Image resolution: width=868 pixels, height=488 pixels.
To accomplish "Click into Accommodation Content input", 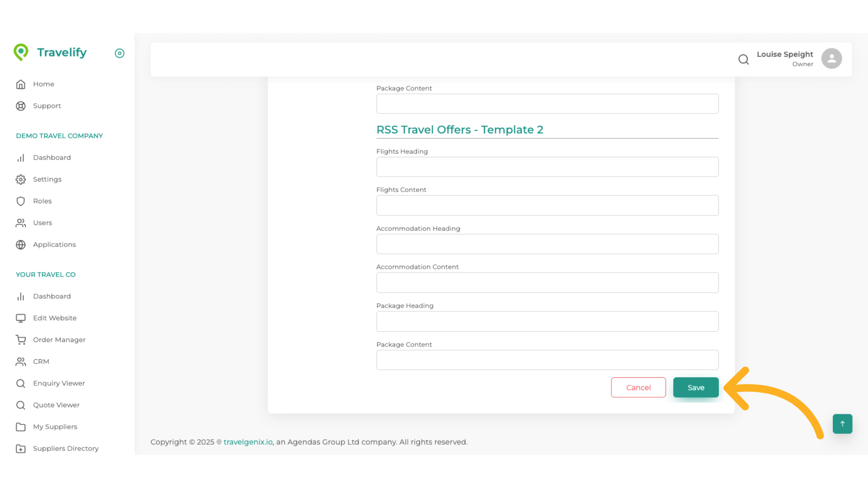I will [547, 283].
